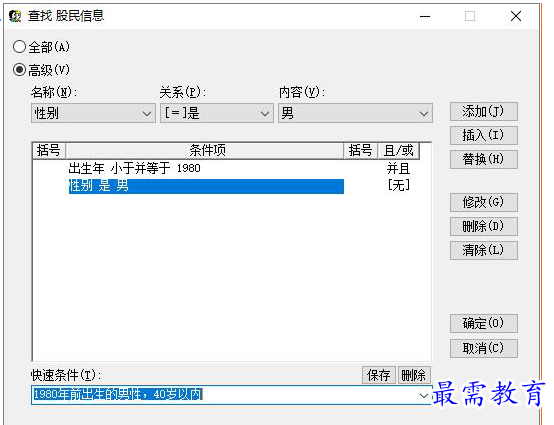Open the 关系 dropdown showing [=]是
The width and height of the screenshot is (554, 425).
217,113
